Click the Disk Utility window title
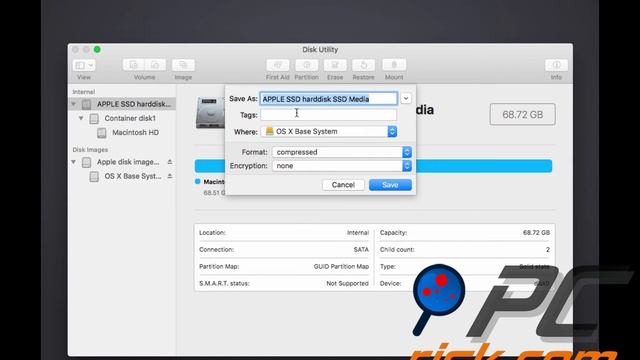Screen dimensions: 640x360 click(x=320, y=49)
